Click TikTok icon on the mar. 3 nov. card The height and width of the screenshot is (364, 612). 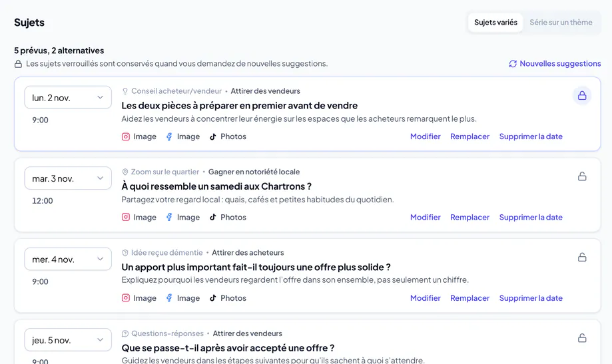(212, 218)
